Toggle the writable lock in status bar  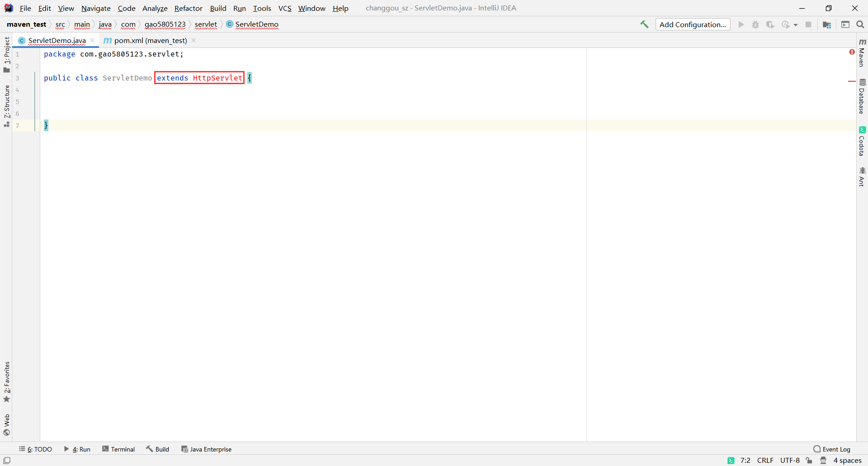coord(809,461)
